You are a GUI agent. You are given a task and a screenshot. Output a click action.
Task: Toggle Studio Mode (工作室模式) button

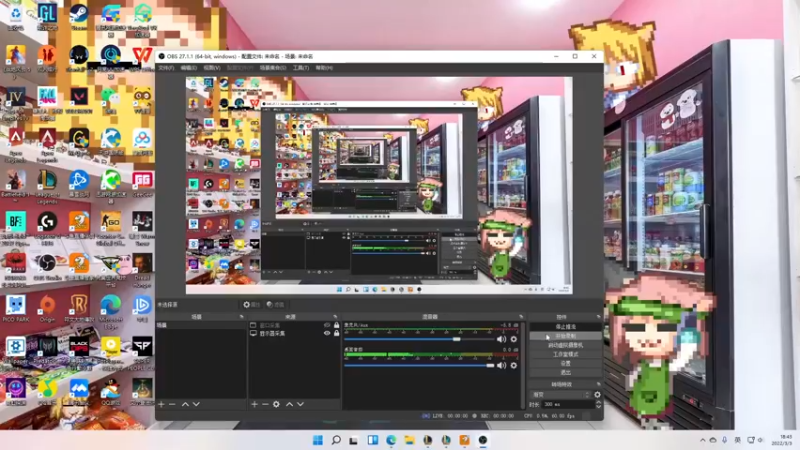click(x=565, y=354)
